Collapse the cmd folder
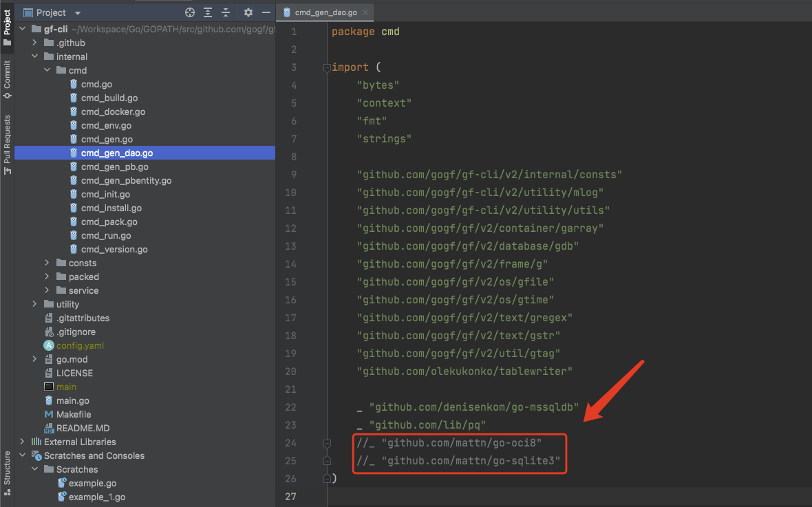812x507 pixels. click(47, 70)
